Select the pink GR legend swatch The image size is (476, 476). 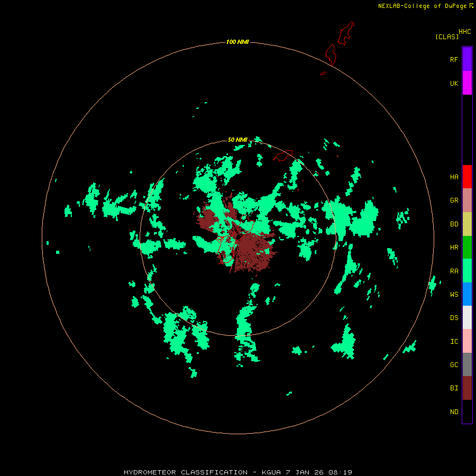point(467,200)
